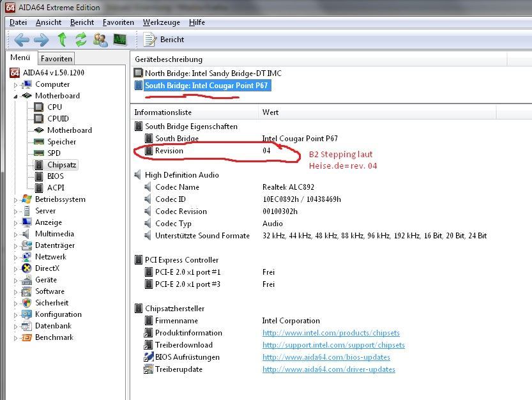This screenshot has width=532, height=400.
Task: Open the Bericht report button in toolbar
Action: 163,40
